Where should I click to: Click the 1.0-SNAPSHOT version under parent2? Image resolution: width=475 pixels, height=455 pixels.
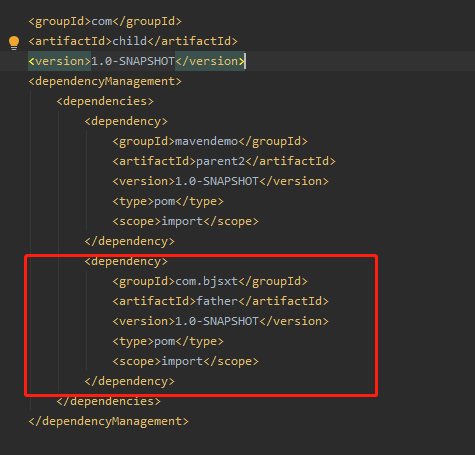tap(217, 181)
